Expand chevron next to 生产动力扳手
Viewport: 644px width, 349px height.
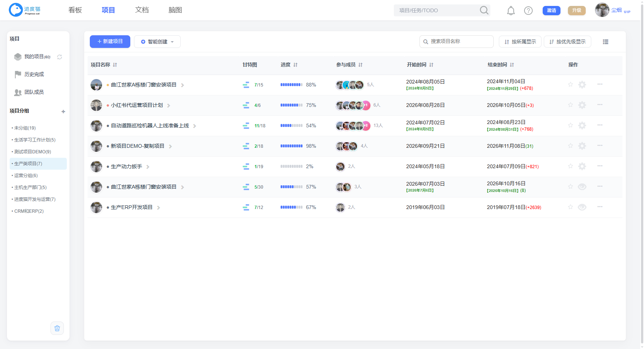tap(148, 167)
